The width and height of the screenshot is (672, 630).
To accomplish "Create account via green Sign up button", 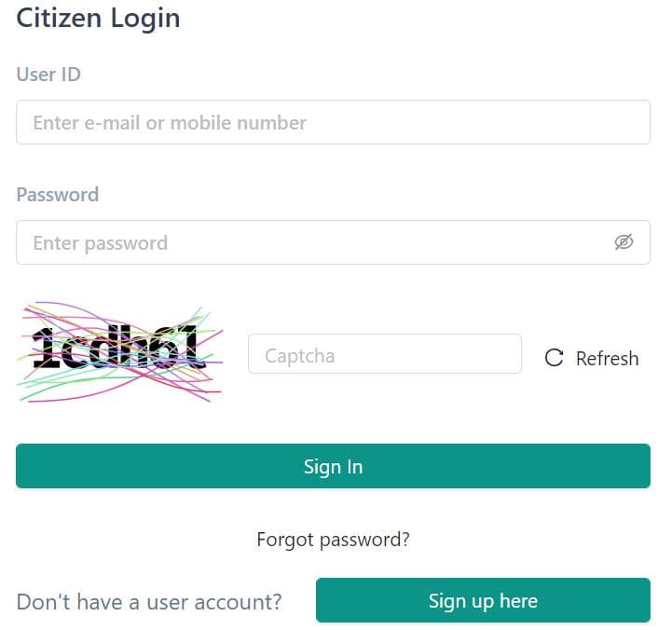I will click(483, 600).
